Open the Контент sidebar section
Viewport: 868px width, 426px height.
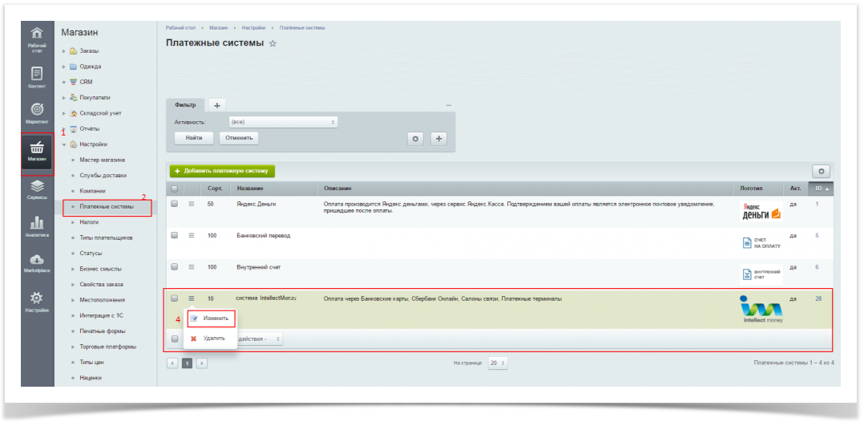pyautogui.click(x=37, y=78)
